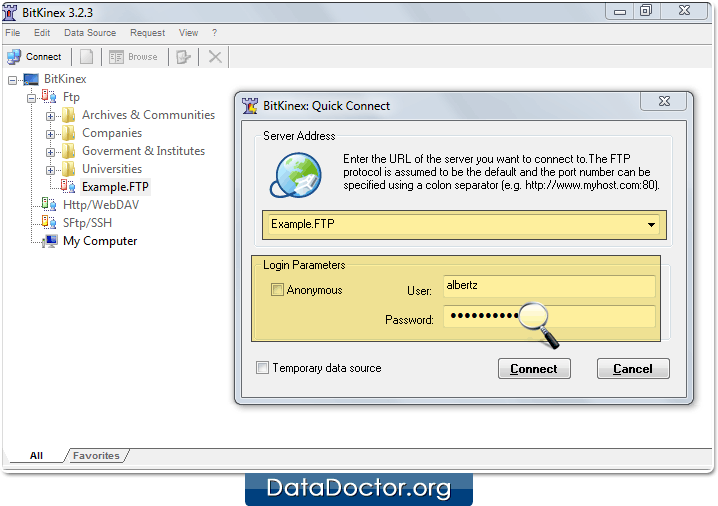Image resolution: width=718 pixels, height=506 pixels.
Task: Click the Universities folder icon
Action: click(69, 169)
